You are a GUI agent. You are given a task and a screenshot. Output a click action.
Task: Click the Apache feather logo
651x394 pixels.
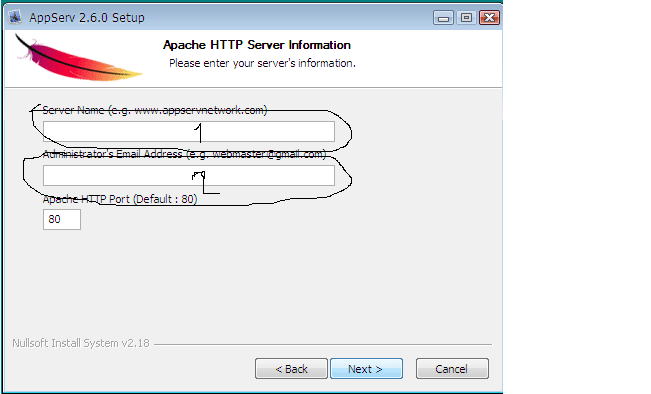[x=78, y=58]
